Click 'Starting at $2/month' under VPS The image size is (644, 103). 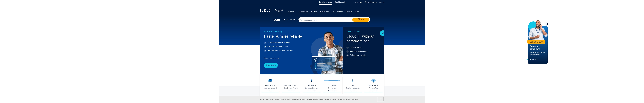coord(353,88)
